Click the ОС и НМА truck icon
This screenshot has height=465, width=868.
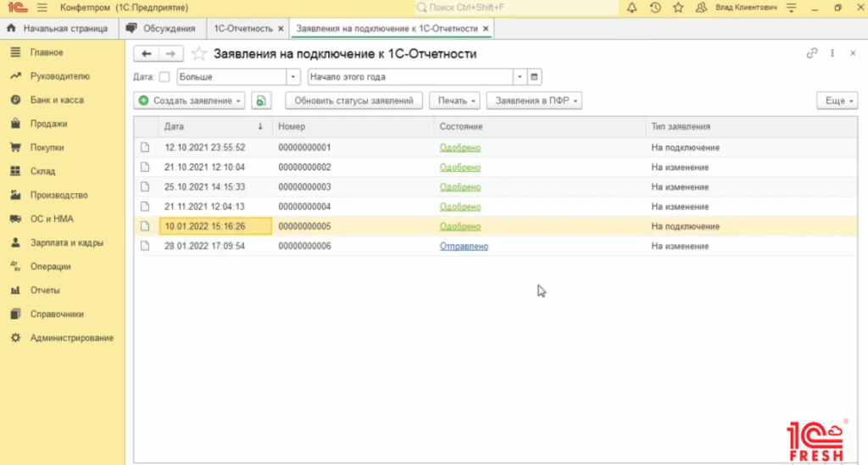(15, 219)
